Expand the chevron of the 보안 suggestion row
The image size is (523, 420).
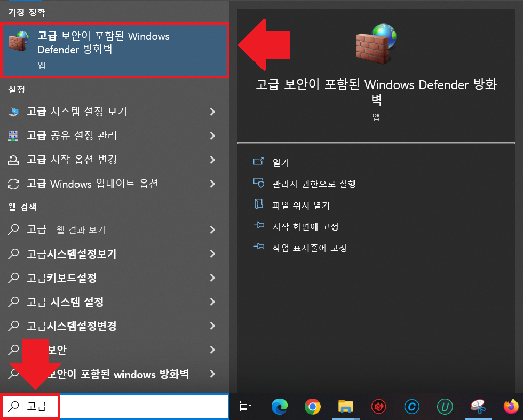click(x=212, y=350)
